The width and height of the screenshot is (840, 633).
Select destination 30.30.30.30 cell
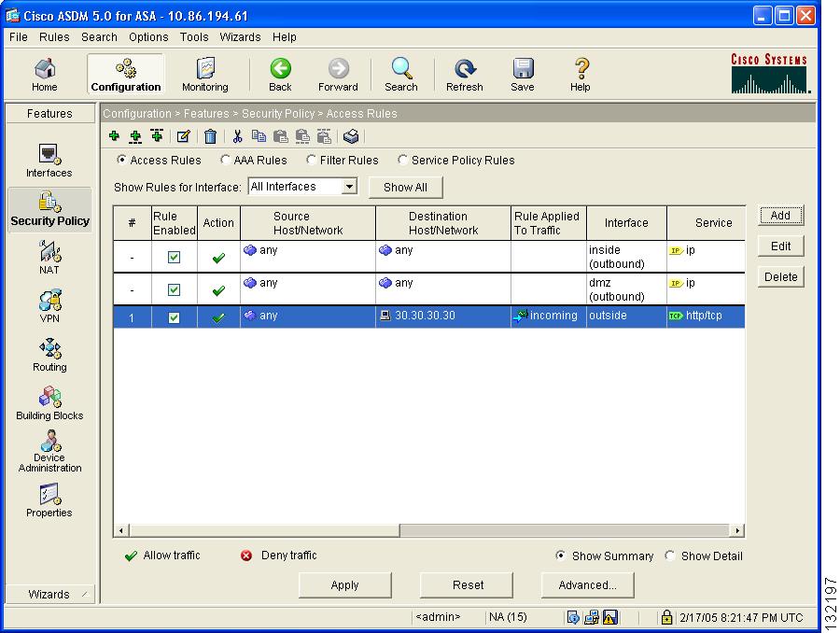pos(443,316)
